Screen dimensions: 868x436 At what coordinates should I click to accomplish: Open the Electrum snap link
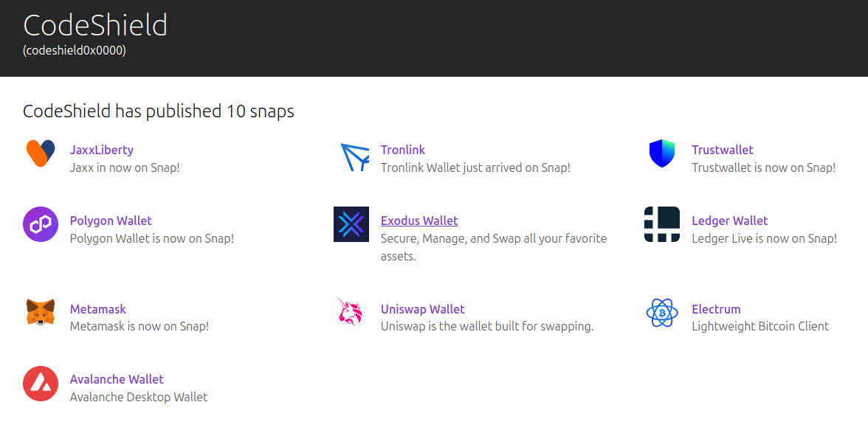click(716, 309)
